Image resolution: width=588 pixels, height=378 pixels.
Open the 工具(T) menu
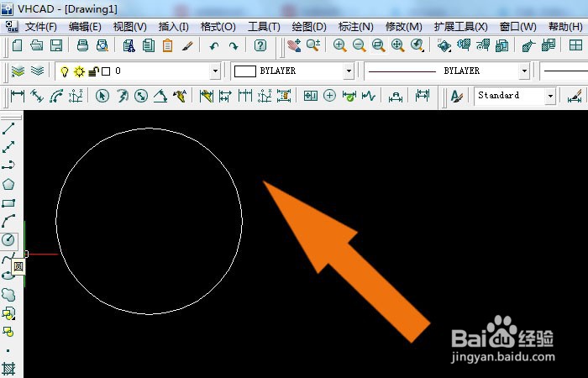click(264, 27)
